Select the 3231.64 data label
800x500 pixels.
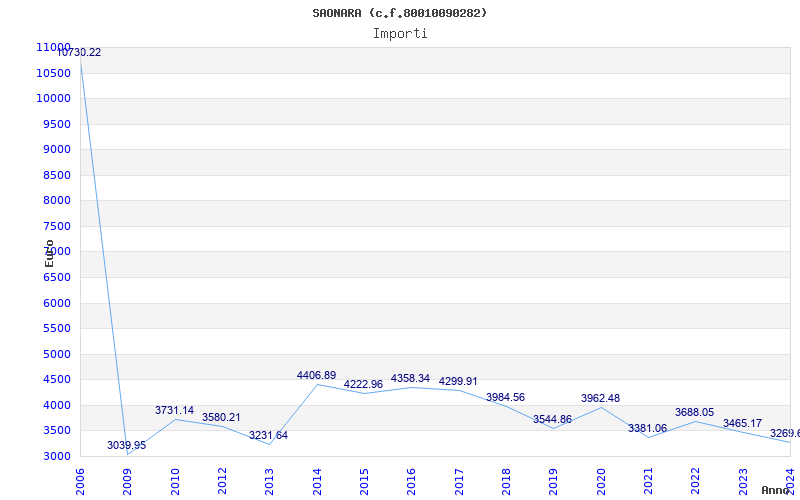pos(268,436)
